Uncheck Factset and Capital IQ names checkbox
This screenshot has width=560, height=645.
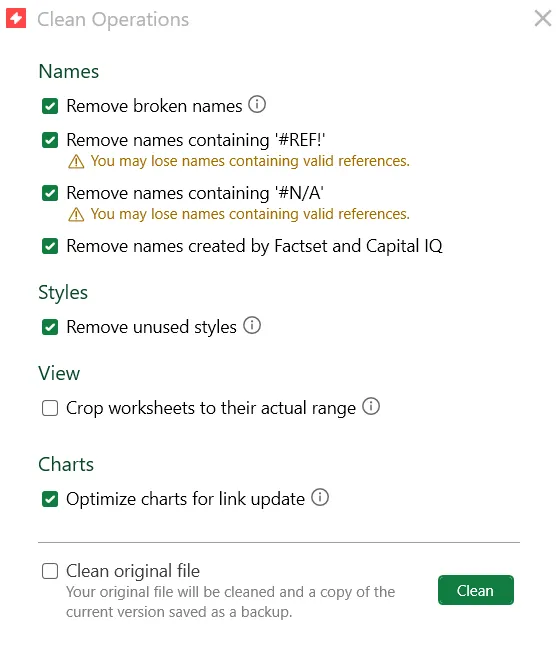click(x=50, y=246)
